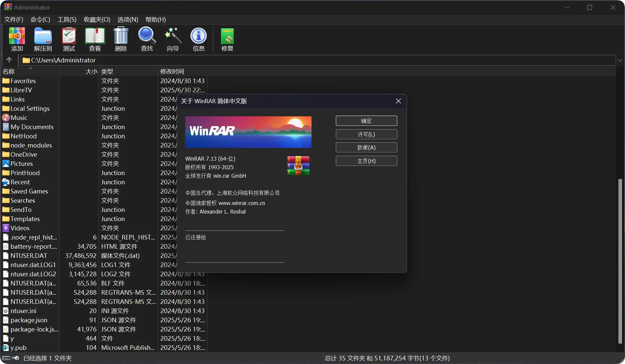This screenshot has height=364, width=625.
Task: Expand the address path dropdown arrow
Action: pyautogui.click(x=620, y=60)
